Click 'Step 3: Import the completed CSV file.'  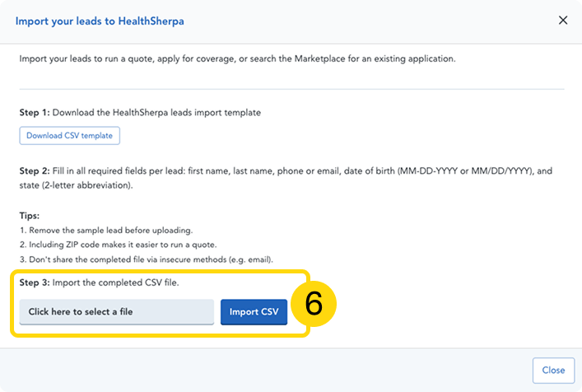tap(99, 282)
